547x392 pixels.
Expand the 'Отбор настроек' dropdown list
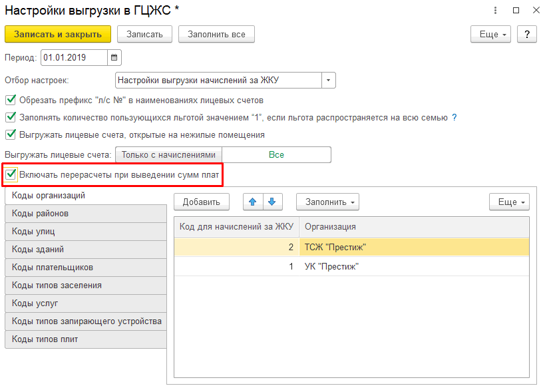[x=328, y=81]
